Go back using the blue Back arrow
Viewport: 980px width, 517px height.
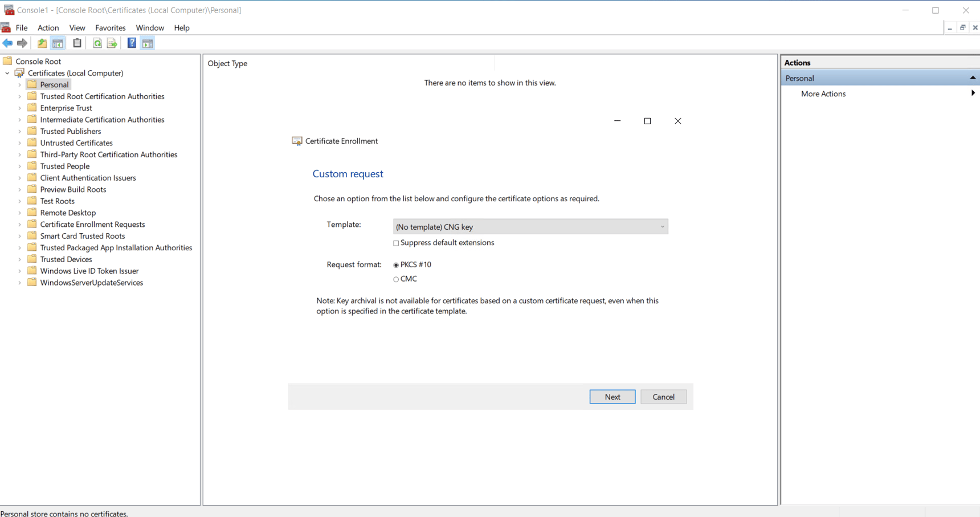tap(7, 43)
